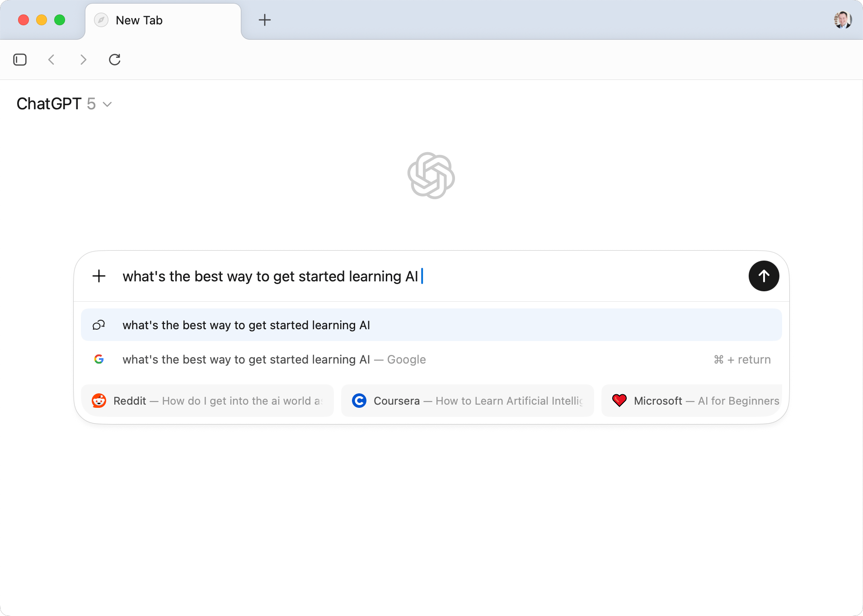The width and height of the screenshot is (863, 616).
Task: Open the user profile avatar
Action: (x=843, y=20)
